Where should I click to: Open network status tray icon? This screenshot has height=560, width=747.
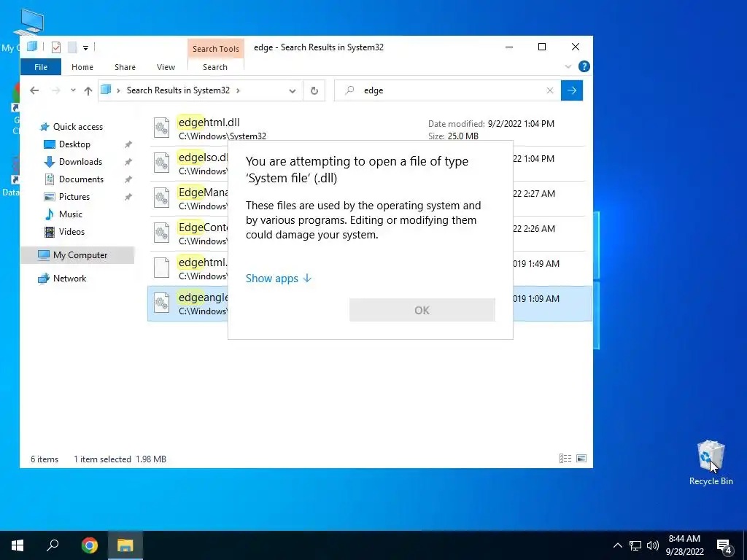tap(635, 545)
